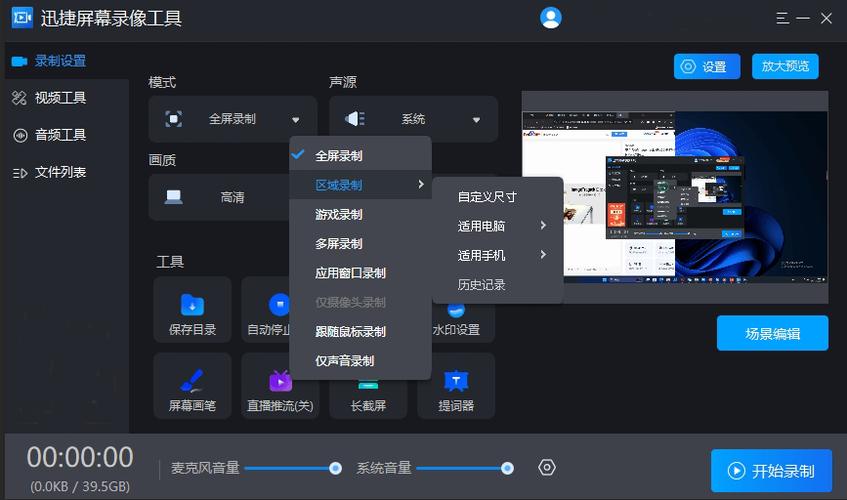Open the 长截屏 tool

pyautogui.click(x=368, y=400)
